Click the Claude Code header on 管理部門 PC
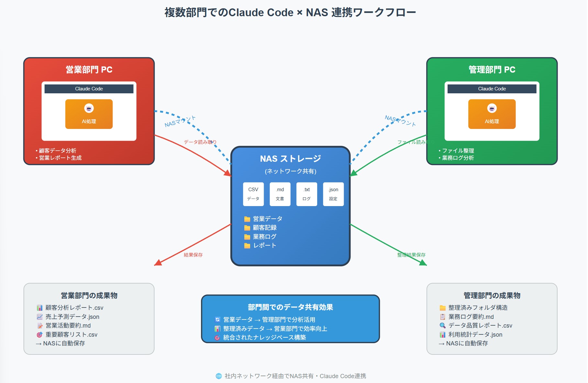Viewport: 588px width, 383px height. 492,88
